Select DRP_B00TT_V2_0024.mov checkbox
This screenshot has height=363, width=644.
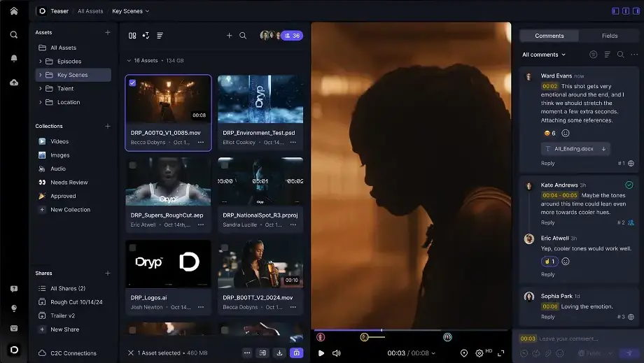[x=225, y=248]
